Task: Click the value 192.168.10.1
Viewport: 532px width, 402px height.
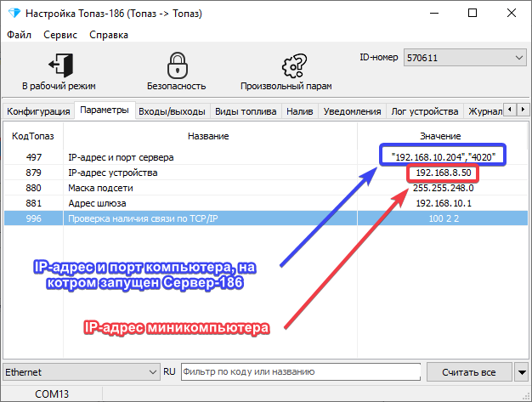Action: 444,203
